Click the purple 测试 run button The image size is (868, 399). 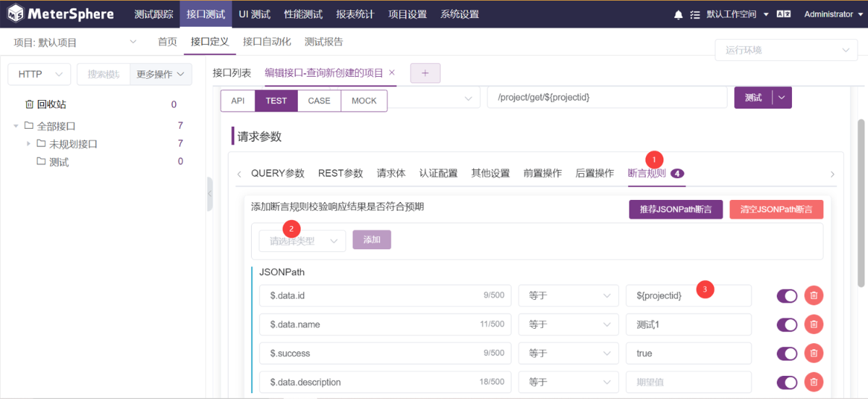tap(753, 98)
